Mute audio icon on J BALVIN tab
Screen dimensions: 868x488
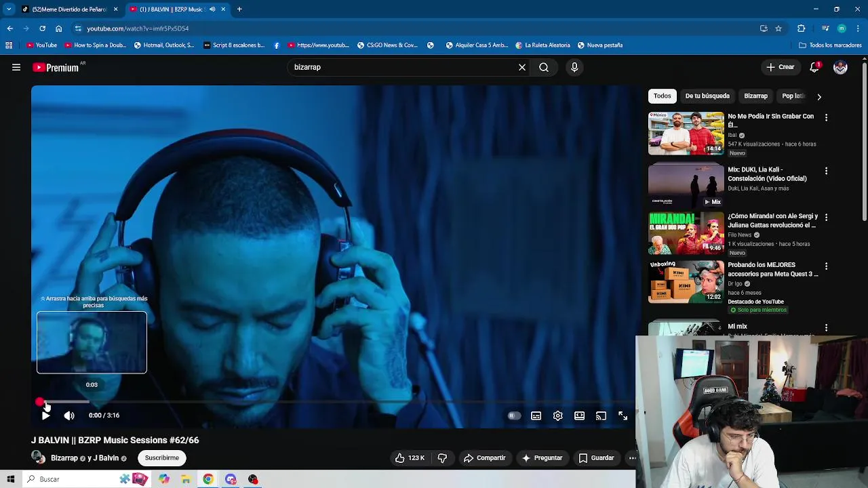pos(212,9)
